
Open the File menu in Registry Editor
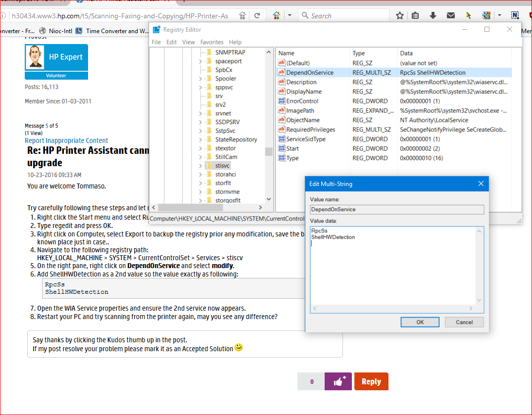[x=156, y=42]
